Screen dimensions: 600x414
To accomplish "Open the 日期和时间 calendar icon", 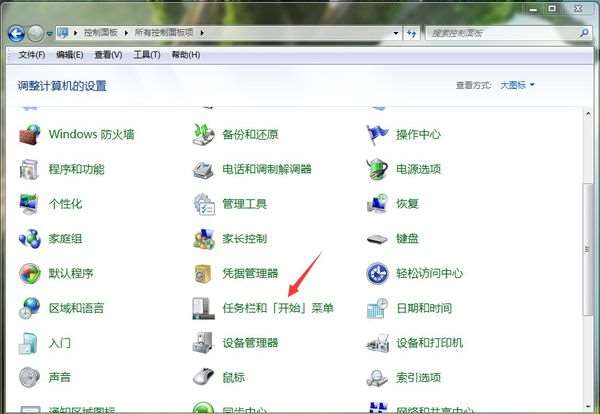I will tap(377, 308).
